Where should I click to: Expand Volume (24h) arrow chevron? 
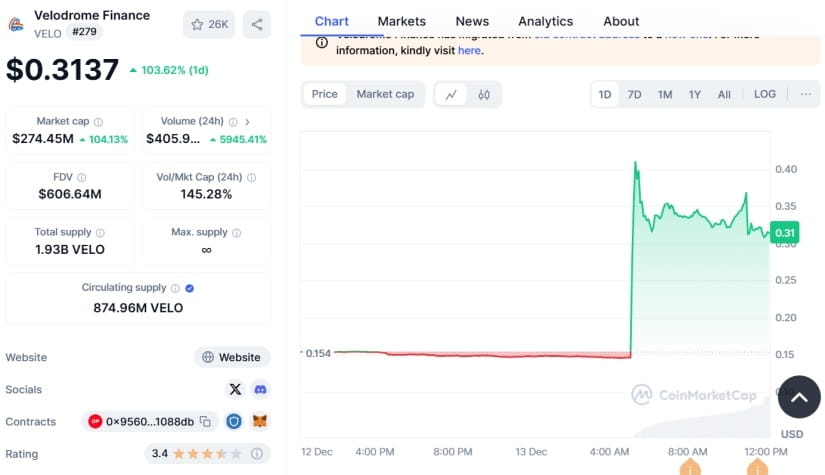point(247,122)
